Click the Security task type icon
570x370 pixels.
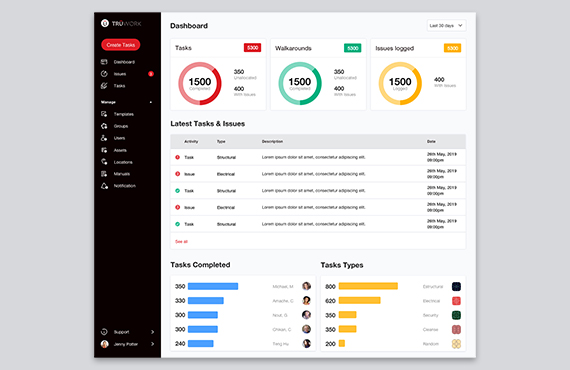click(456, 315)
